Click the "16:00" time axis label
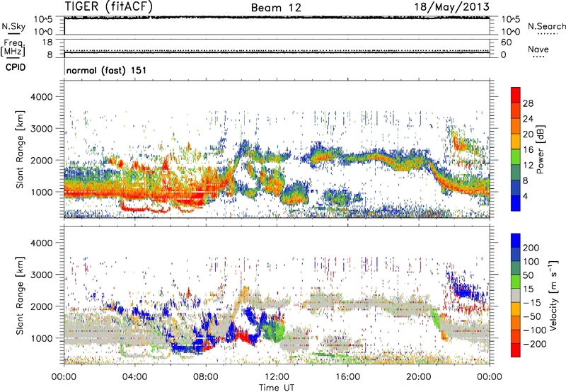 coord(347,377)
